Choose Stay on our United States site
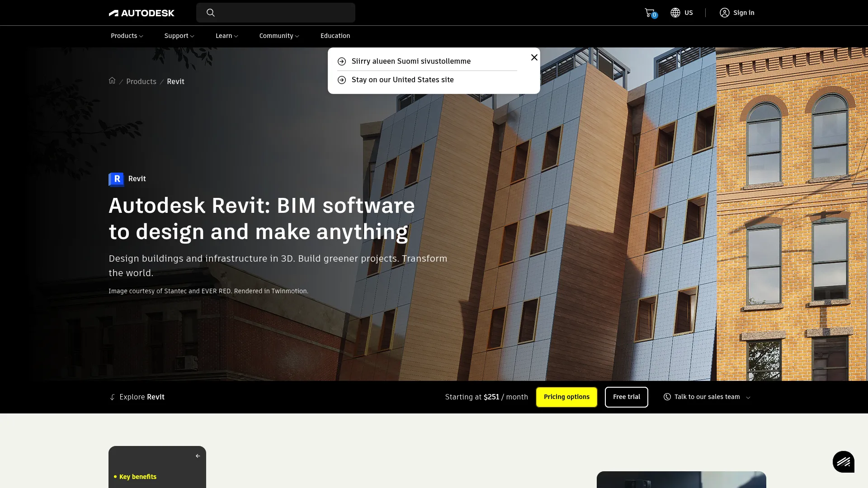 pos(402,80)
